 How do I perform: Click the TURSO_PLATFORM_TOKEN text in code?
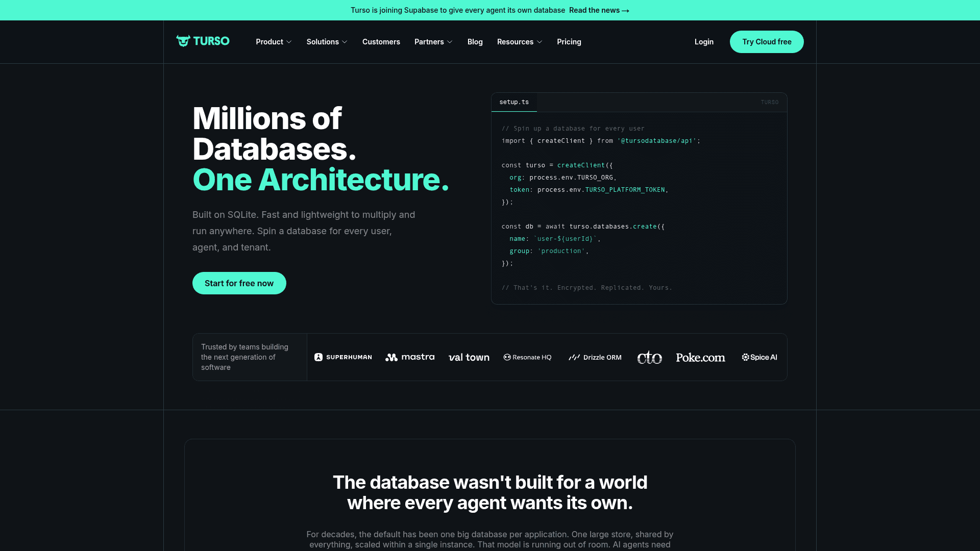click(x=625, y=190)
